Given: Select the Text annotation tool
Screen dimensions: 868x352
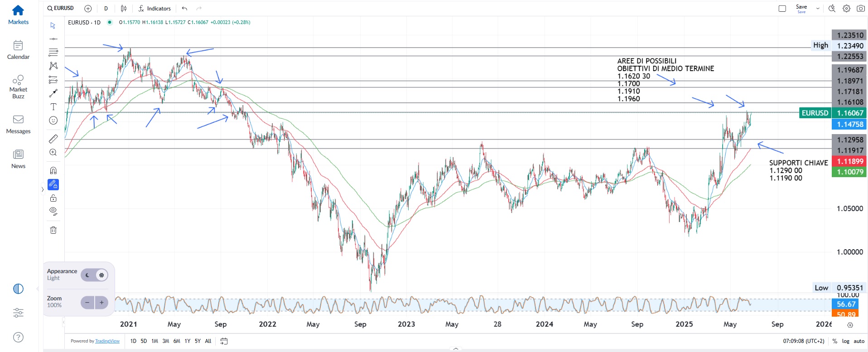Looking at the screenshot, I should pyautogui.click(x=53, y=107).
